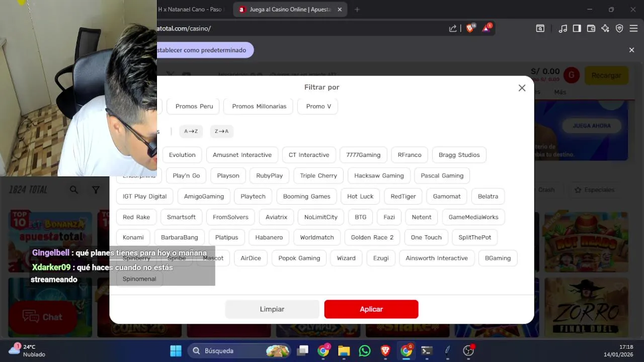Sort providers A→Z
644x362 pixels.
pos(191,131)
